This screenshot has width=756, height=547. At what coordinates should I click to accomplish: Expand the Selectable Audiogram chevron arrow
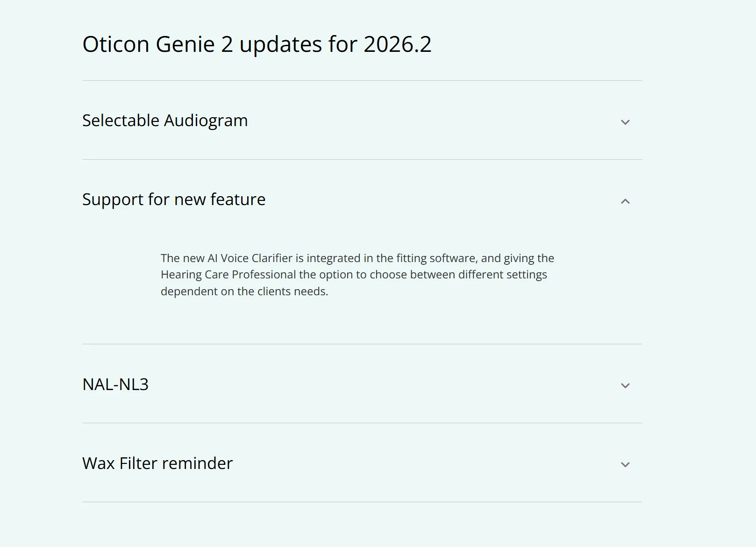coord(625,122)
